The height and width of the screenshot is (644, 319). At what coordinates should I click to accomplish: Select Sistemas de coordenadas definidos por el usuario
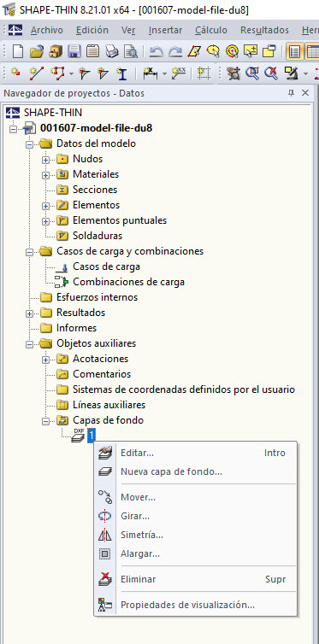coord(184,389)
